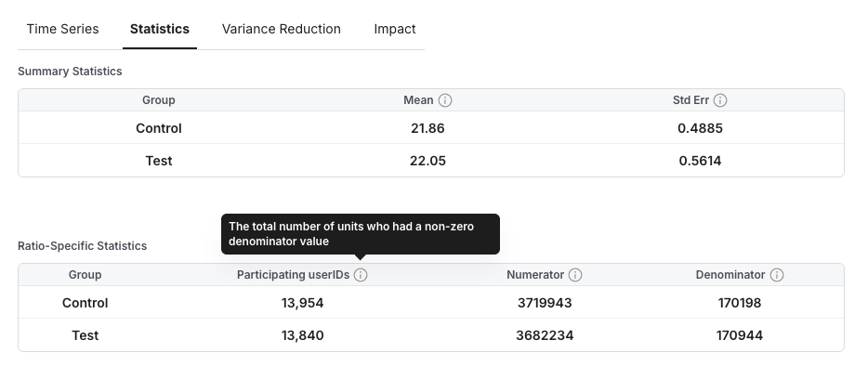Click the Test denominator value 170944
The height and width of the screenshot is (379, 868).
pyautogui.click(x=740, y=335)
